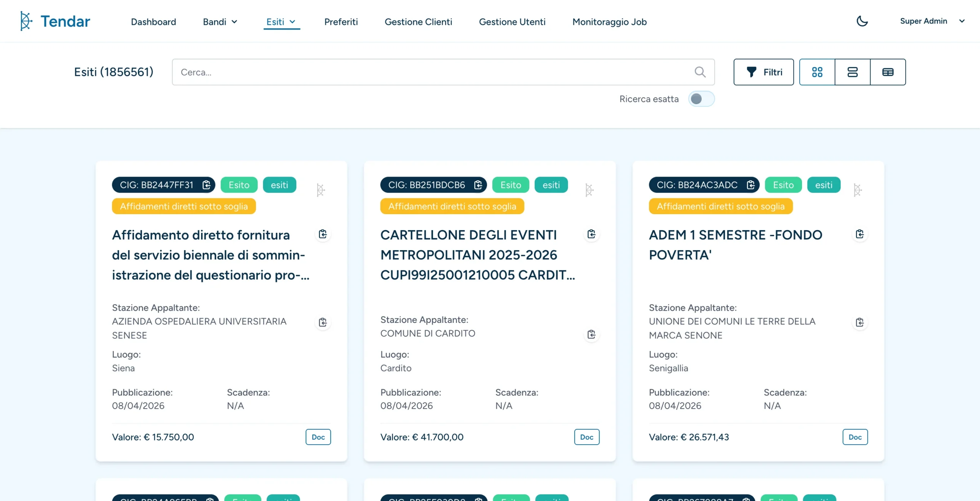
Task: Copy CIG BB2447FF31 to clipboard
Action: pyautogui.click(x=206, y=185)
